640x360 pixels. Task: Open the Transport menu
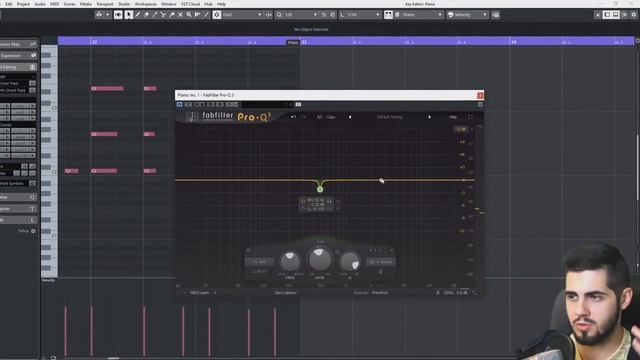coord(105,4)
